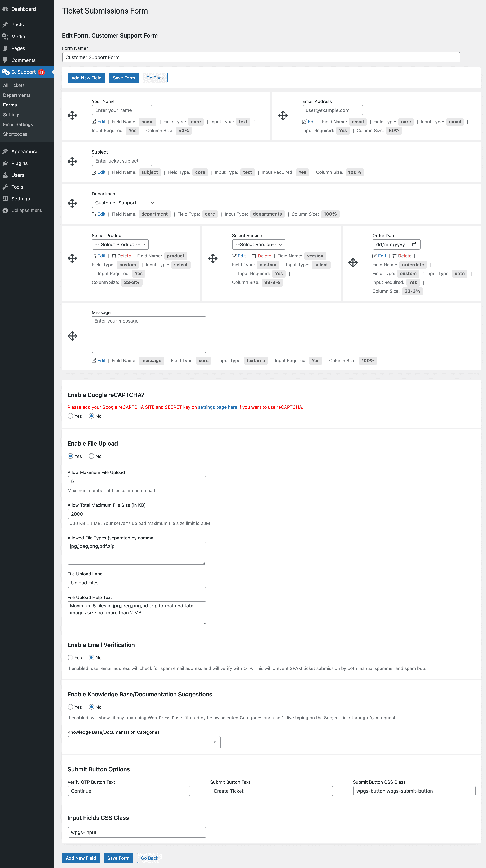Select No for Enable Email Verification
The width and height of the screenshot is (486, 868).
coord(91,657)
